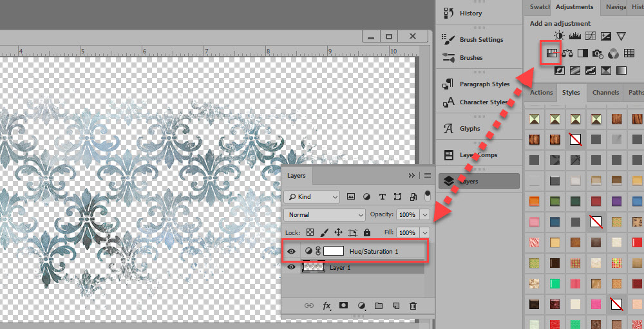Screen dimensions: 644x329
Task: Open the Brushes panel
Action: coord(462,57)
